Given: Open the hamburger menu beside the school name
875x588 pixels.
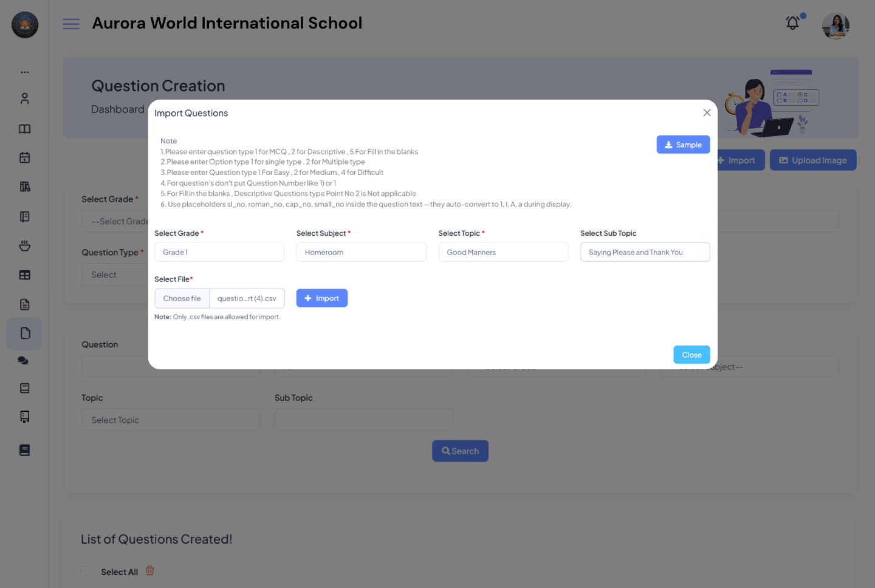Looking at the screenshot, I should (71, 24).
